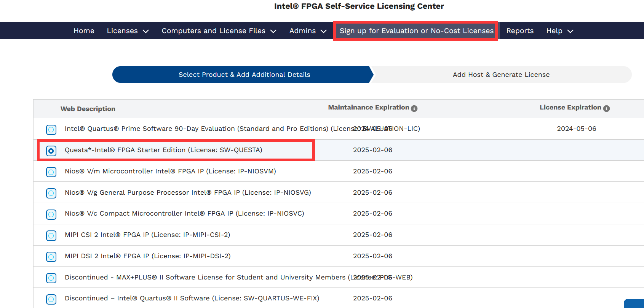Select MIPI CSI 2 FPGA IP radio button
The width and height of the screenshot is (644, 308).
tap(51, 236)
